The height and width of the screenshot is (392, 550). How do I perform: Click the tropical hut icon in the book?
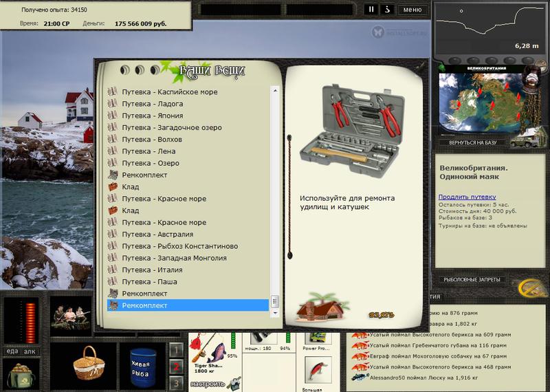click(322, 307)
